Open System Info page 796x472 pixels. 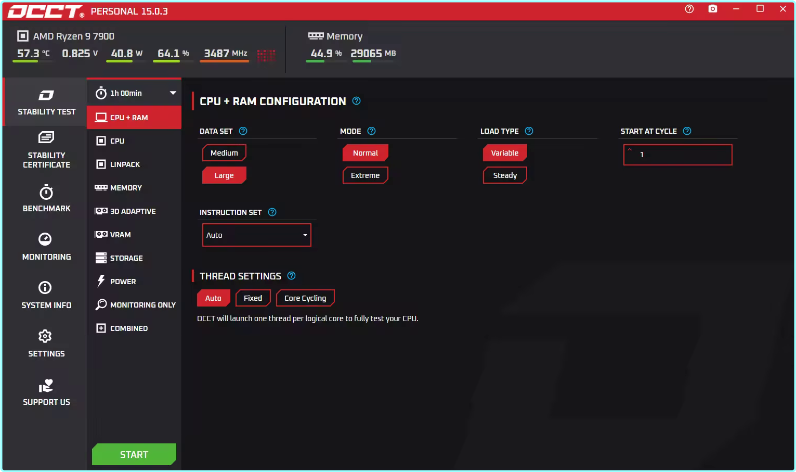pos(46,295)
